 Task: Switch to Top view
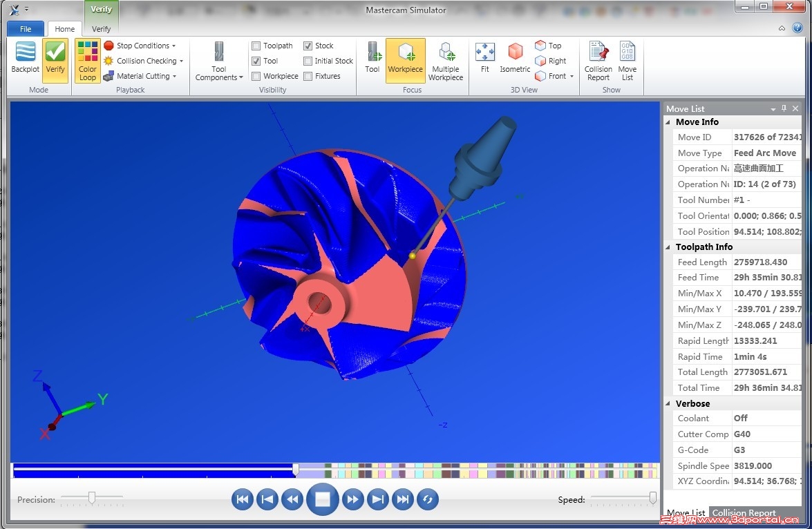549,46
